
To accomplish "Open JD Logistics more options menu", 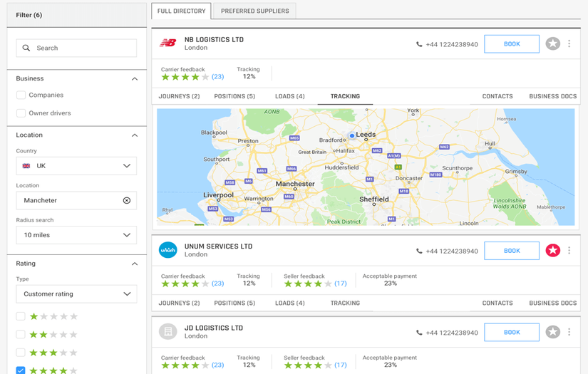I will point(569,332).
